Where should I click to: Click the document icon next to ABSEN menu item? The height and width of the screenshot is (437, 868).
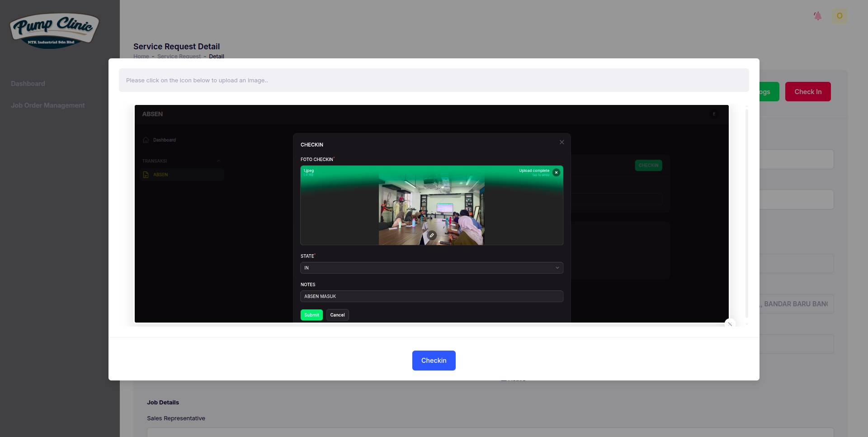point(146,175)
